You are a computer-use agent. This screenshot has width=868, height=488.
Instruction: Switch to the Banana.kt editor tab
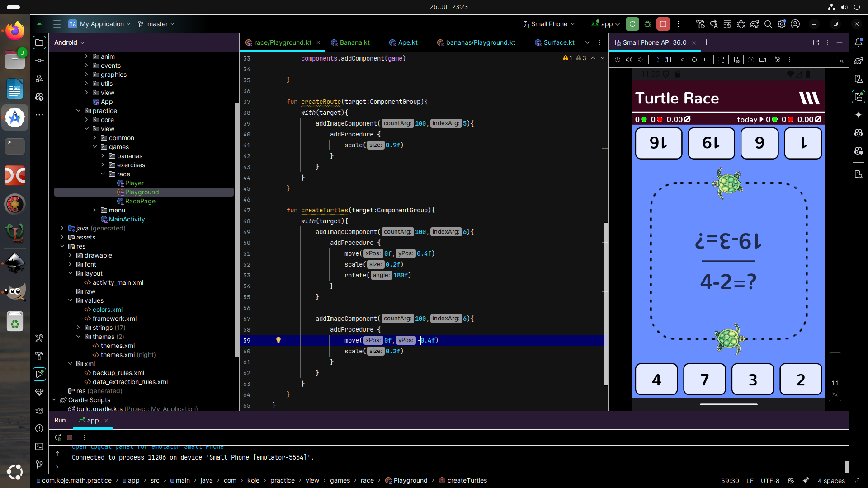(354, 42)
